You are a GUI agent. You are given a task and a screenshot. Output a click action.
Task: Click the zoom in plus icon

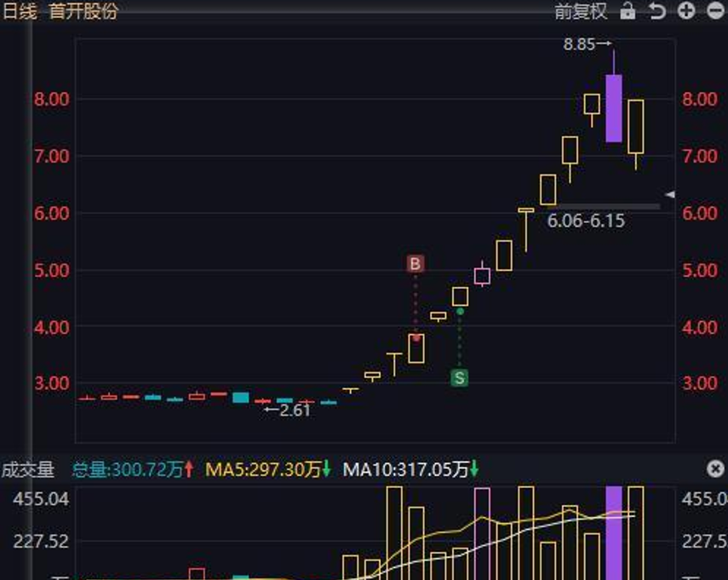pos(686,12)
